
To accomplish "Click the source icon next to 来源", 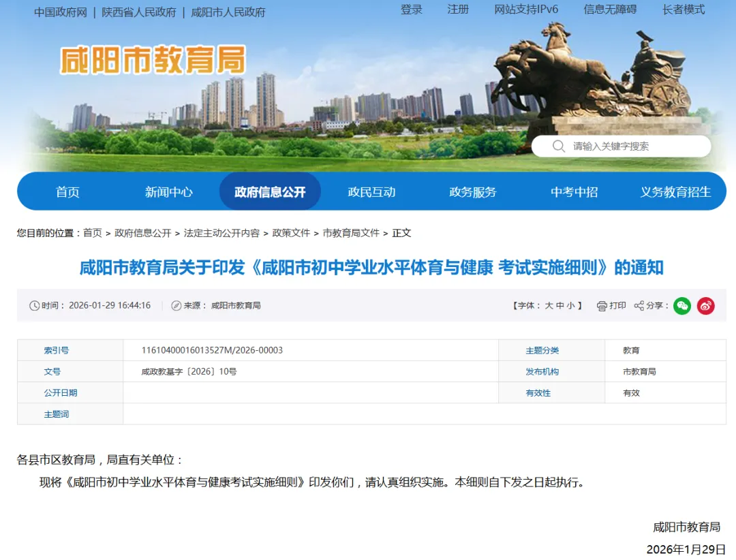I will (x=176, y=305).
